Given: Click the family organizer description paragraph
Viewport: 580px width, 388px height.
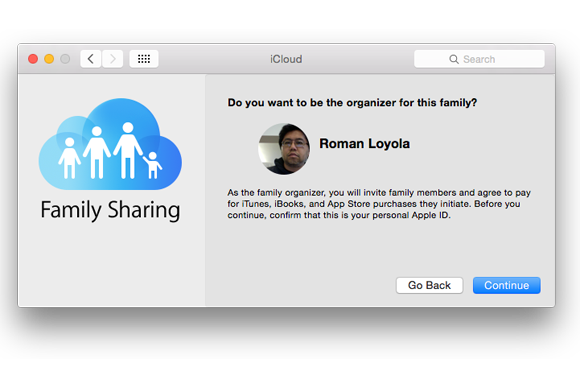Looking at the screenshot, I should pos(379,204).
